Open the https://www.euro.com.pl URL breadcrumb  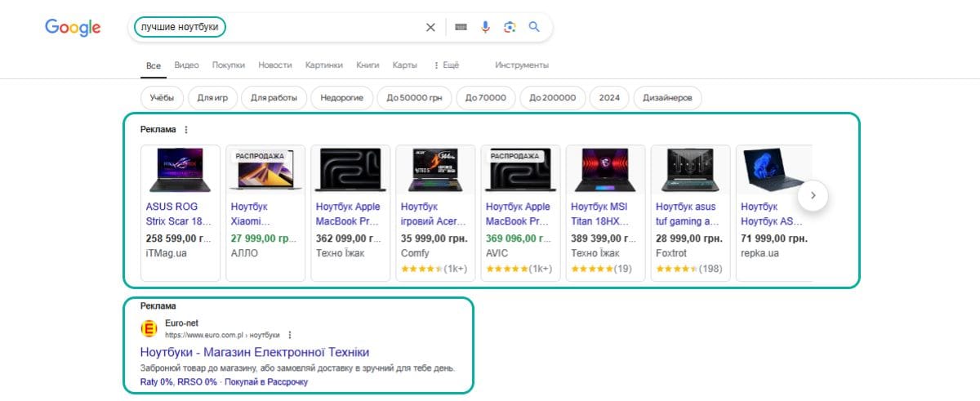click(x=222, y=335)
